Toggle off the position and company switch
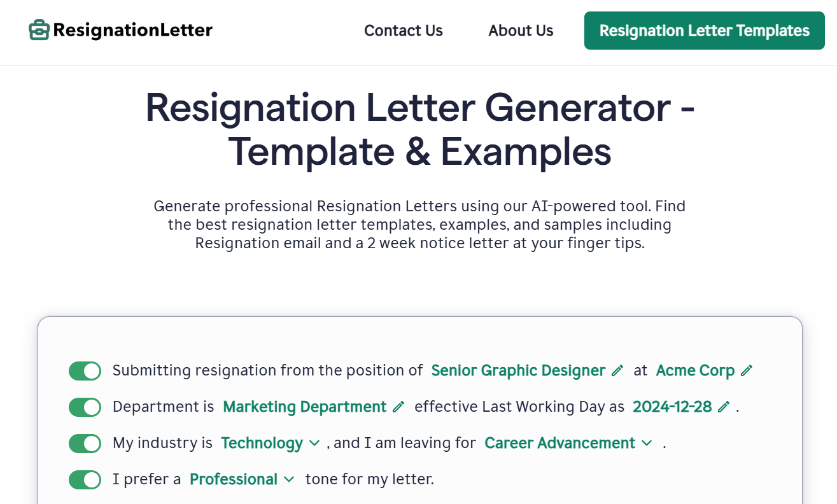 coord(85,371)
